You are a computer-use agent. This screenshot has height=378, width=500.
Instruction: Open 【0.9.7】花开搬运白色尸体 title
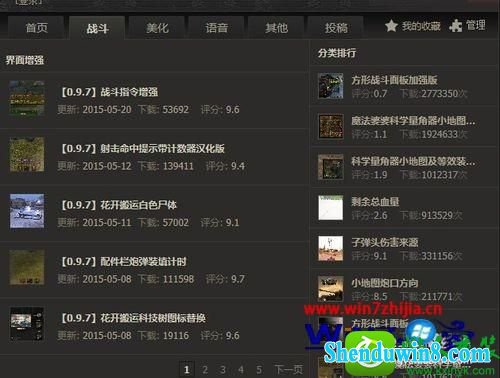point(119,205)
